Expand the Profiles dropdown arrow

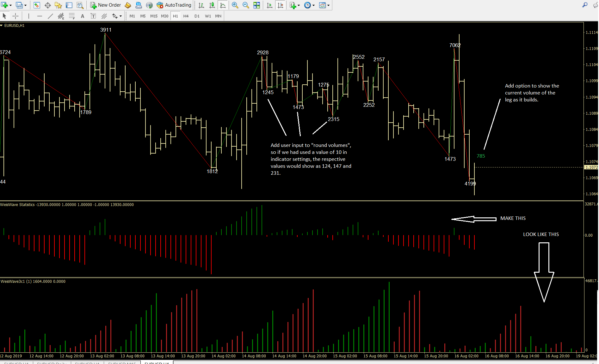pos(26,5)
